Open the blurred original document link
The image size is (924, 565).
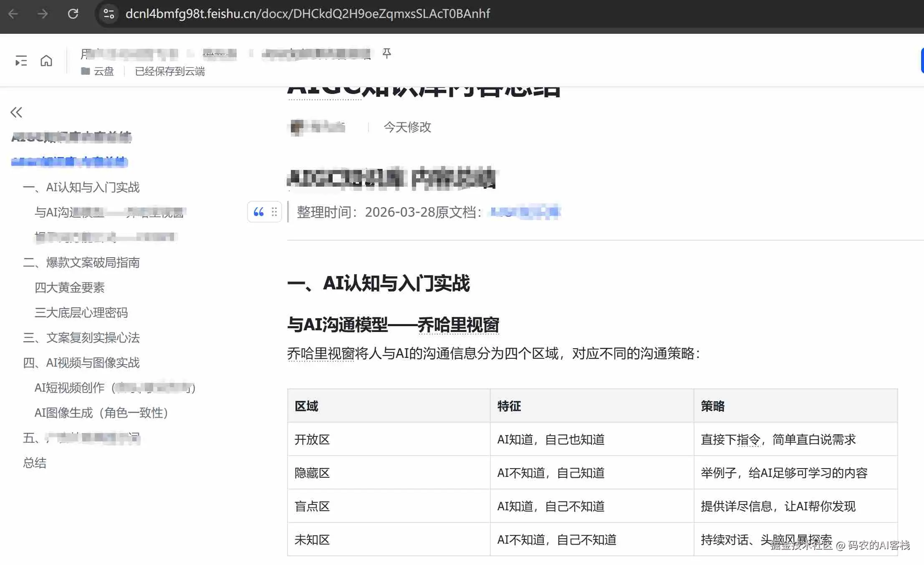click(525, 212)
